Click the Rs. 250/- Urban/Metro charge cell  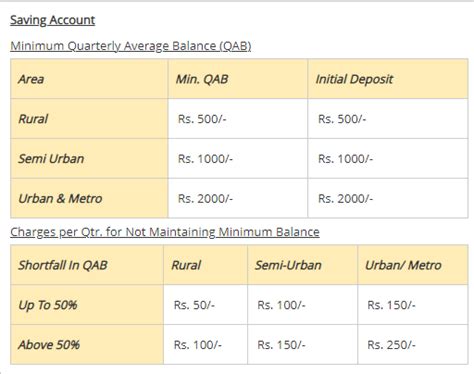point(413,345)
